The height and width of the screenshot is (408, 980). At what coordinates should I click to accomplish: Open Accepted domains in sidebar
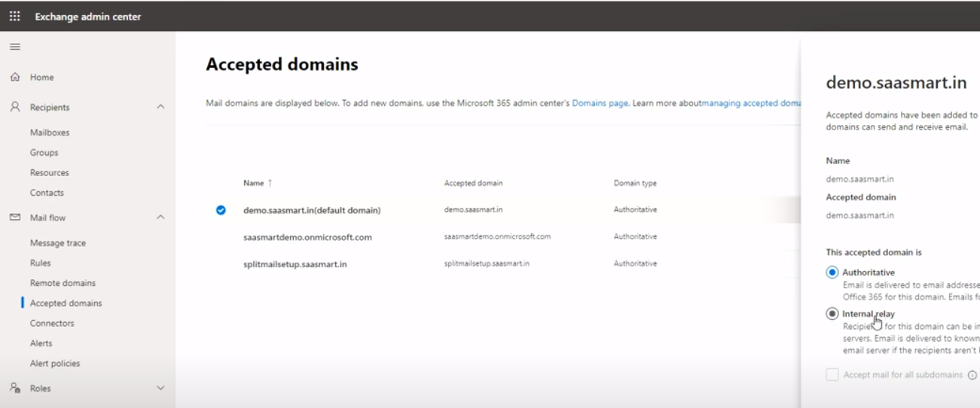[66, 303]
